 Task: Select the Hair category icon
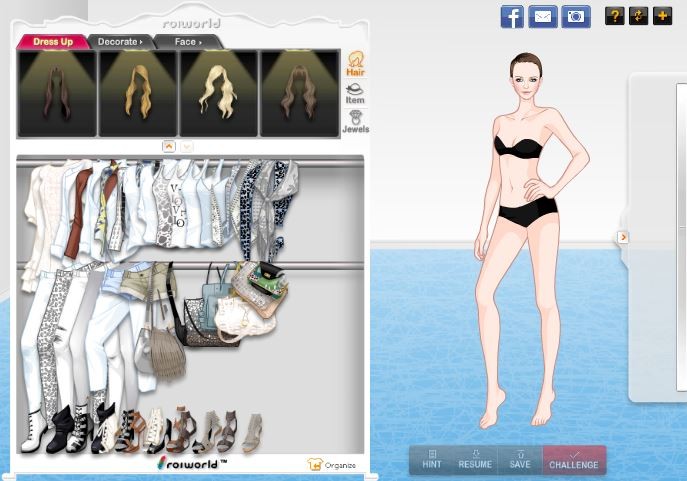point(355,65)
